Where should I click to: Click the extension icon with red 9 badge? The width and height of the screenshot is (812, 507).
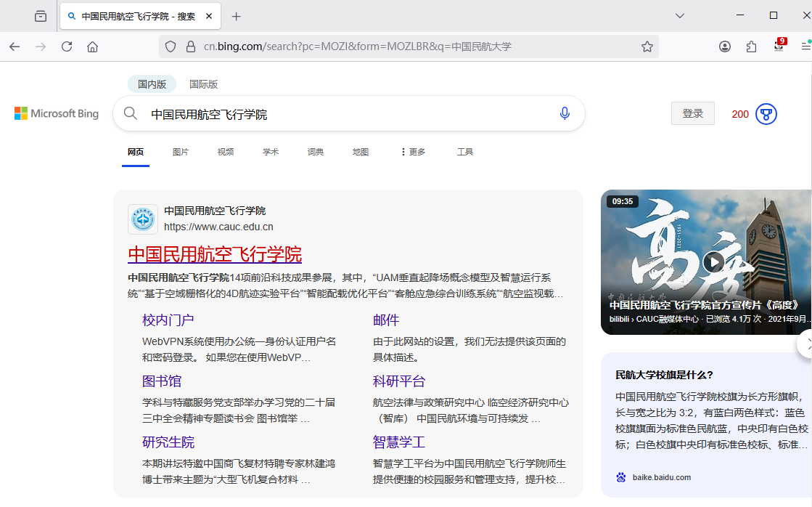point(779,45)
